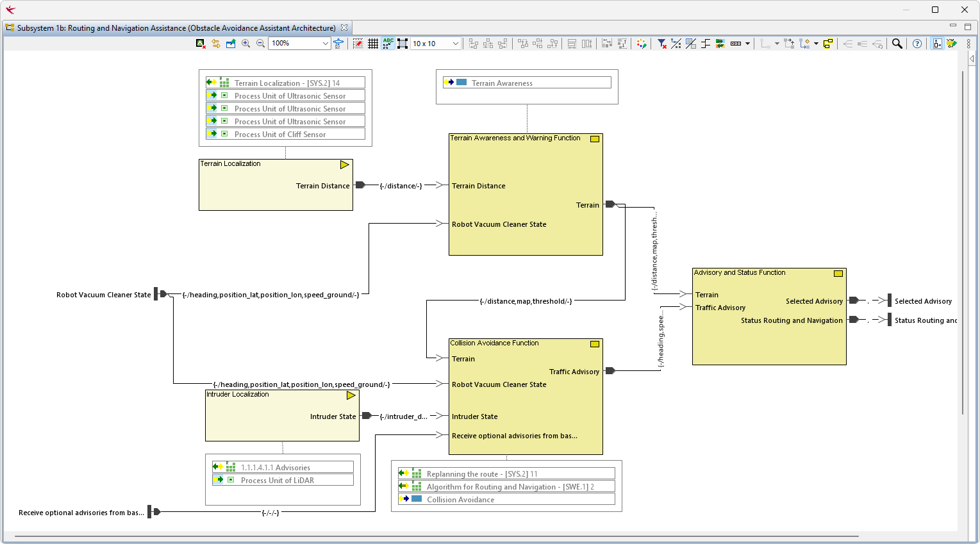Open the 1.1.1.4.1.1 Advisories link
The height and width of the screenshot is (544, 980).
[283, 467]
